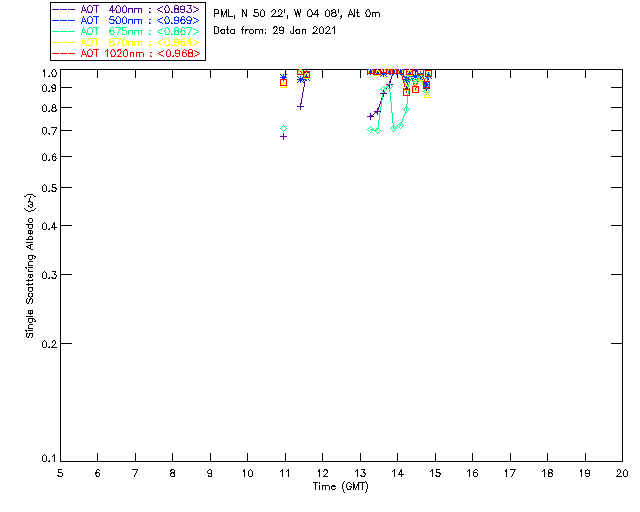Click the green diamond marker at 11h near 0.7
The width and height of the screenshot is (640, 512).
click(x=284, y=129)
